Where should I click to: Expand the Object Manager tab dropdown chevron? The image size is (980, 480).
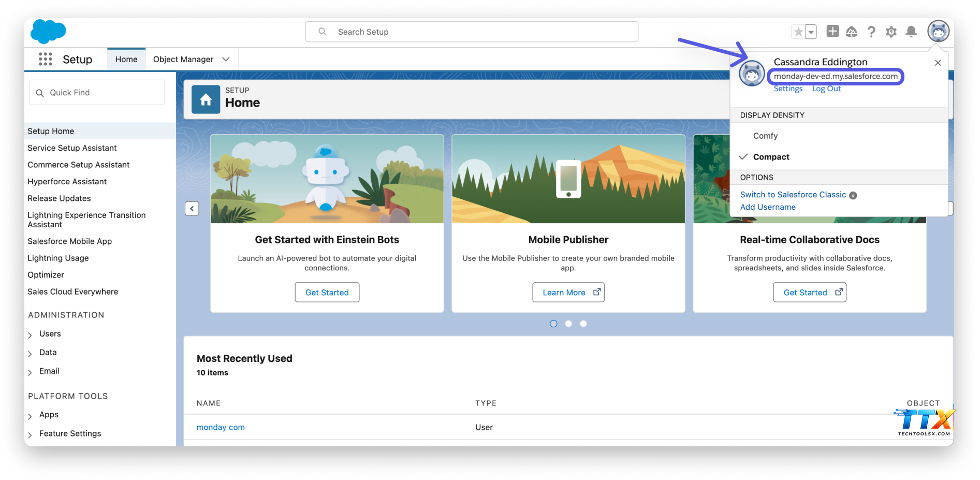[x=226, y=59]
